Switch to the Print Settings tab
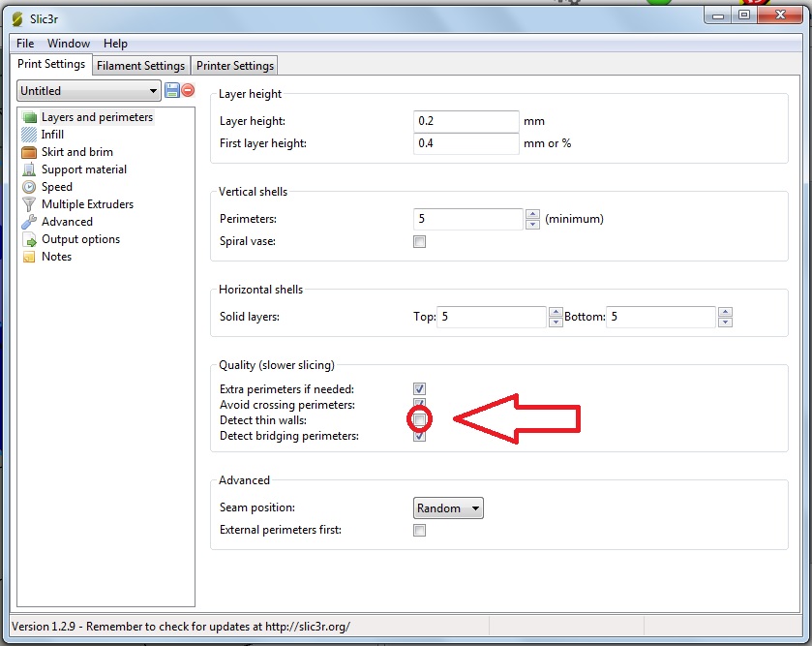The width and height of the screenshot is (812, 646). pyautogui.click(x=51, y=64)
